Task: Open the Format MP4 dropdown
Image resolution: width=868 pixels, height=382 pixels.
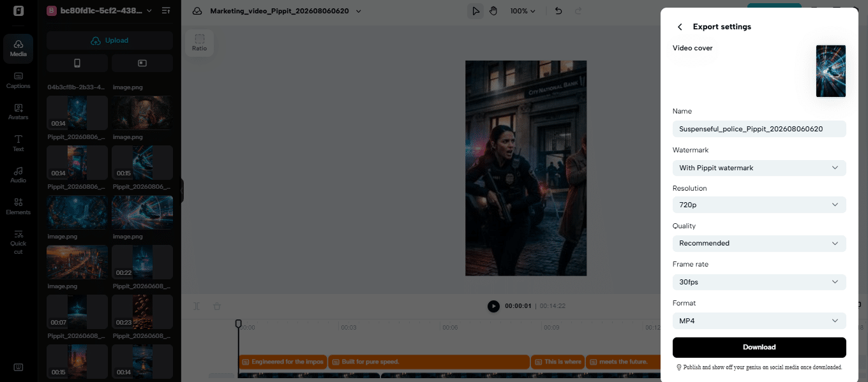Action: click(759, 321)
